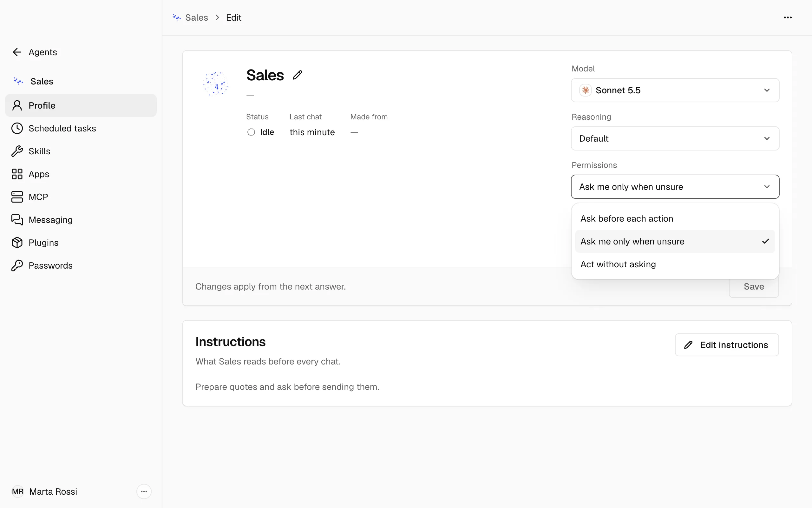This screenshot has height=508, width=812.
Task: Click the Sonnet model logo icon
Action: [x=586, y=90]
